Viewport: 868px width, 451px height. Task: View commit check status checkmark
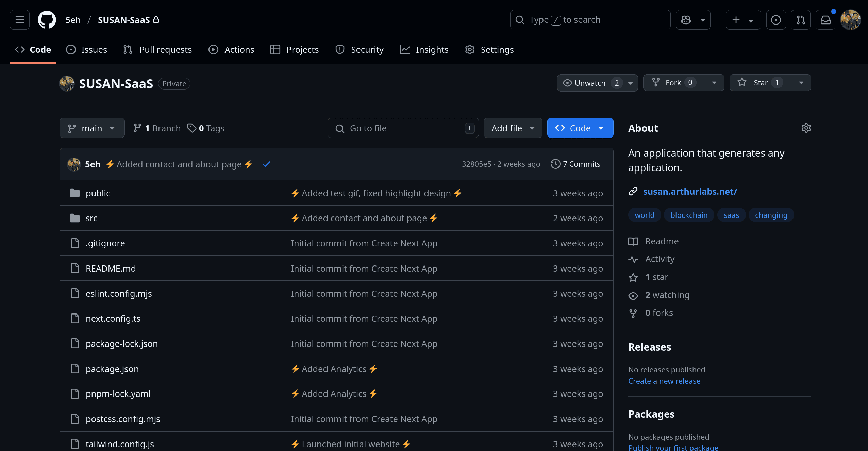pyautogui.click(x=266, y=164)
